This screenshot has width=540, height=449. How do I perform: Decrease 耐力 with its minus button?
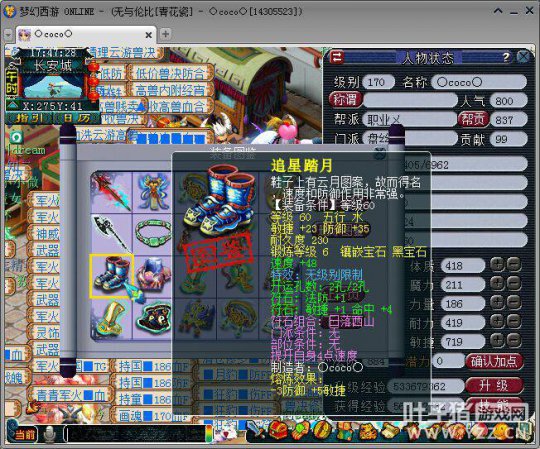514,322
